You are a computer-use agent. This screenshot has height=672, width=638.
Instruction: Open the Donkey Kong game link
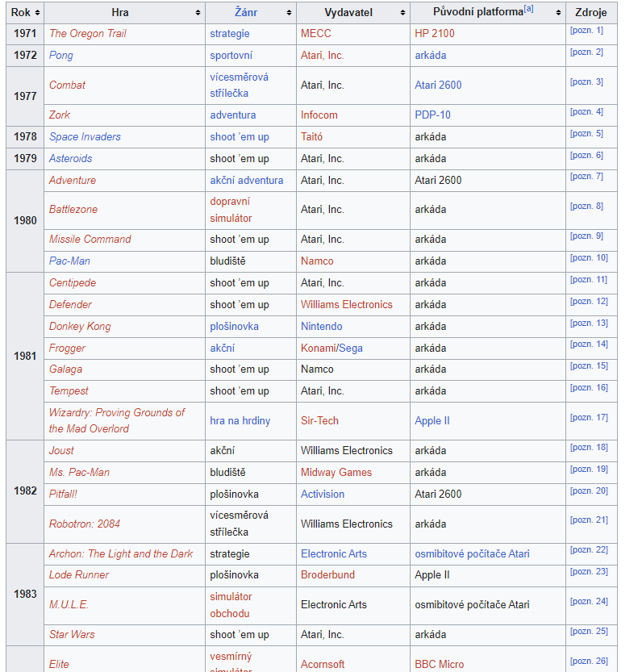(x=80, y=327)
